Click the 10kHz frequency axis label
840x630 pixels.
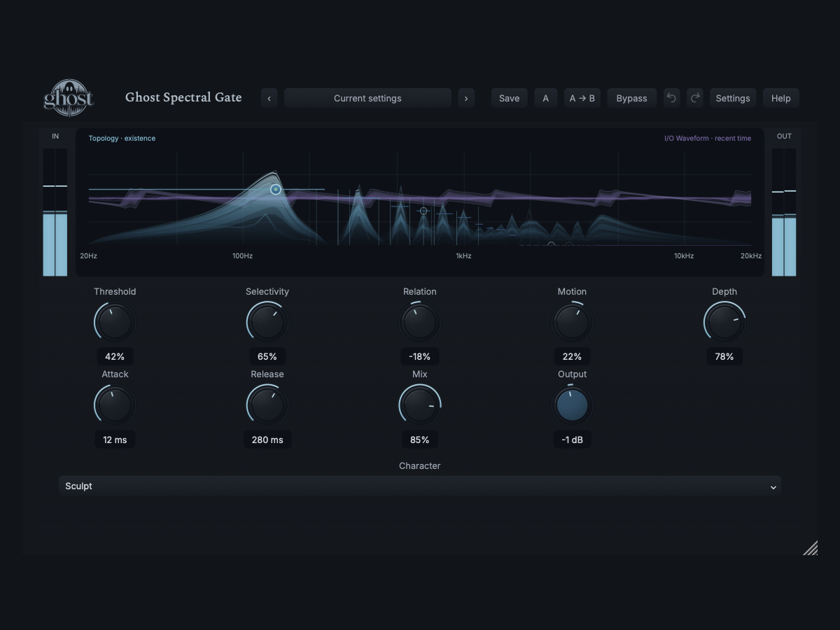click(684, 256)
